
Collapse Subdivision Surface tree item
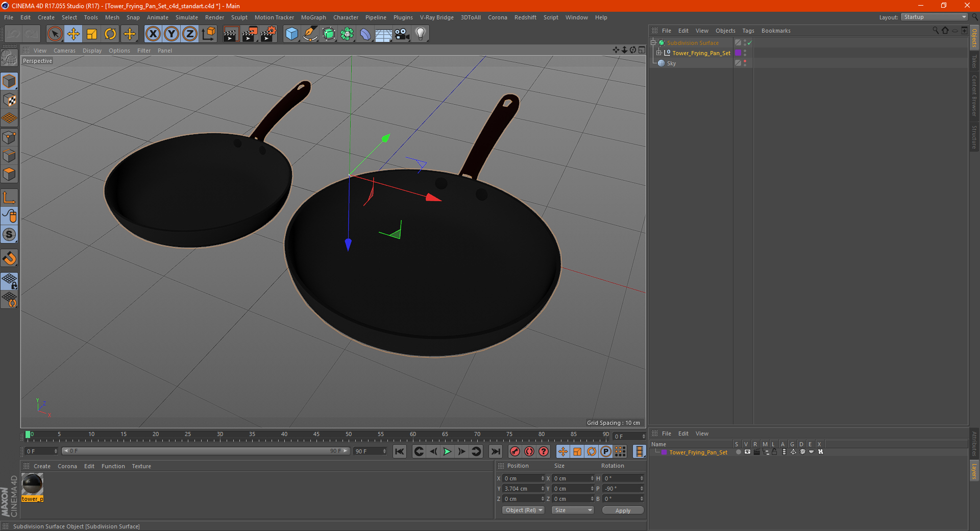point(653,42)
